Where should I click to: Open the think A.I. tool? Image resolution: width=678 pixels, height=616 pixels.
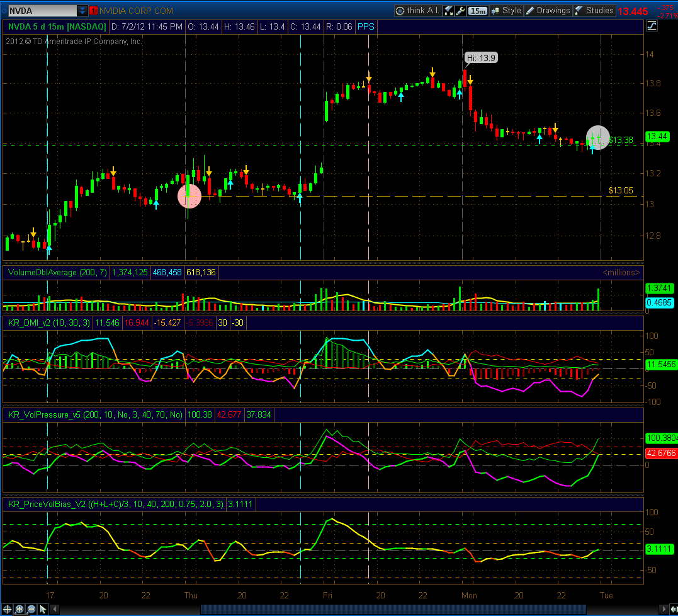(418, 11)
